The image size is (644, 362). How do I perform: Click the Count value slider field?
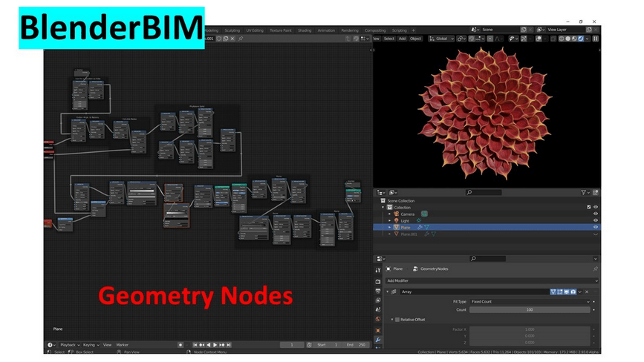pyautogui.click(x=530, y=309)
